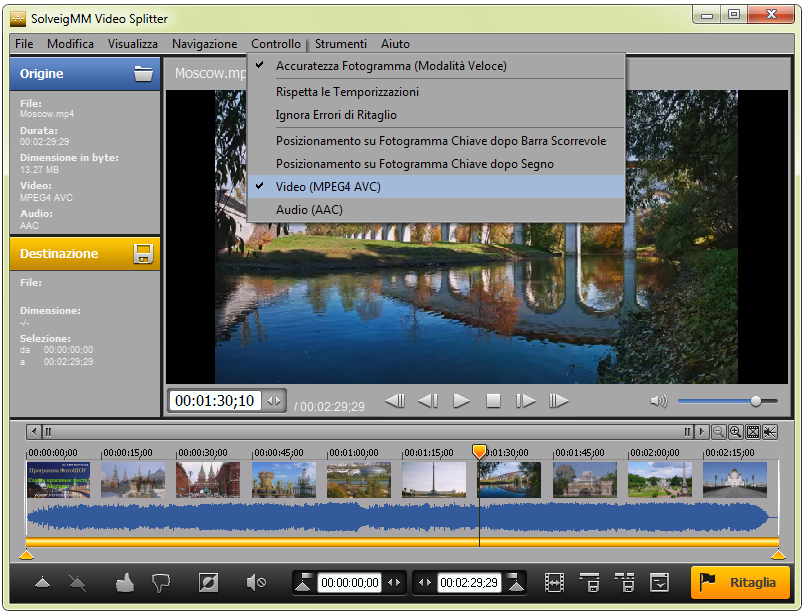This screenshot has height=615, width=805.
Task: Click the filmstrip fragment icon
Action: [x=554, y=583]
